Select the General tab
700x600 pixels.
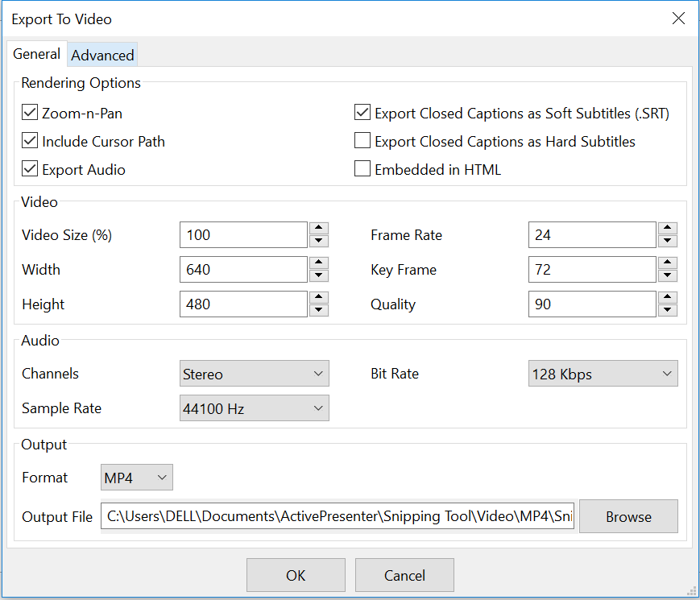tap(36, 55)
